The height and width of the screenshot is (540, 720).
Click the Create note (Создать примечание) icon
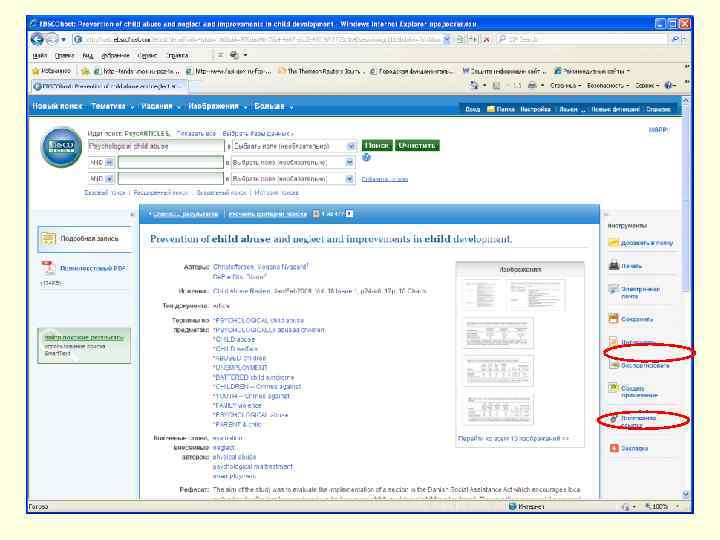click(x=613, y=388)
